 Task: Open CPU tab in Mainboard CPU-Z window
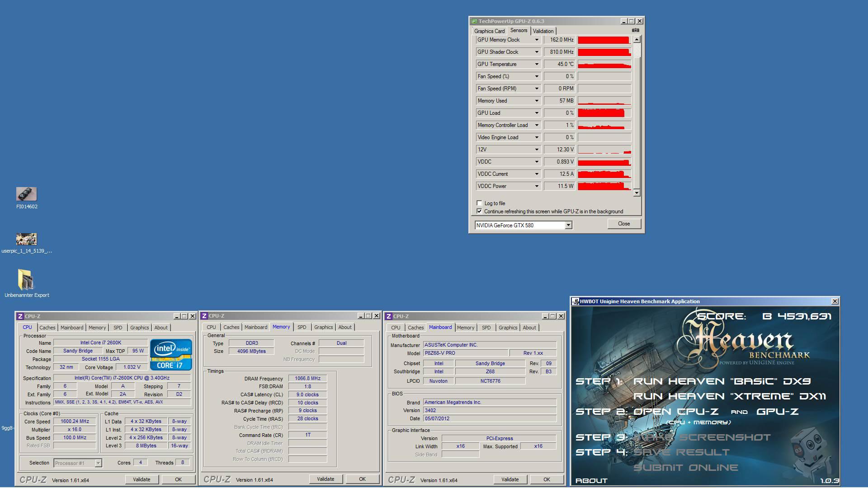coord(396,328)
